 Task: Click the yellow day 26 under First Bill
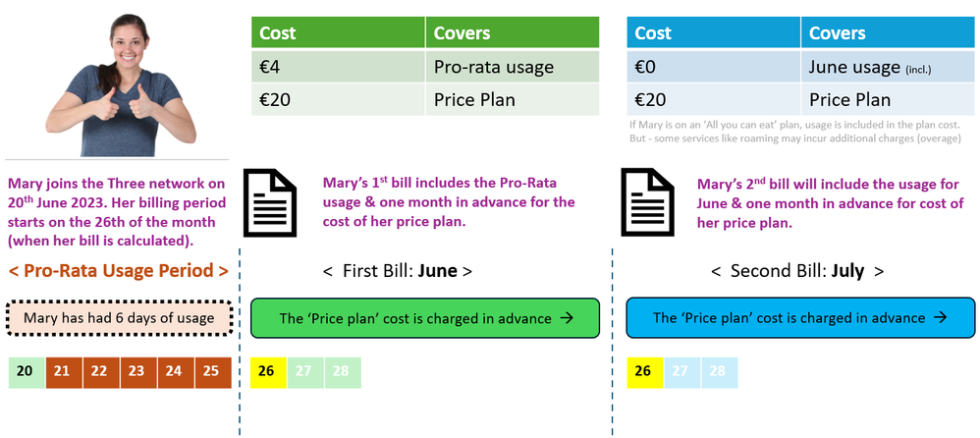pos(268,372)
